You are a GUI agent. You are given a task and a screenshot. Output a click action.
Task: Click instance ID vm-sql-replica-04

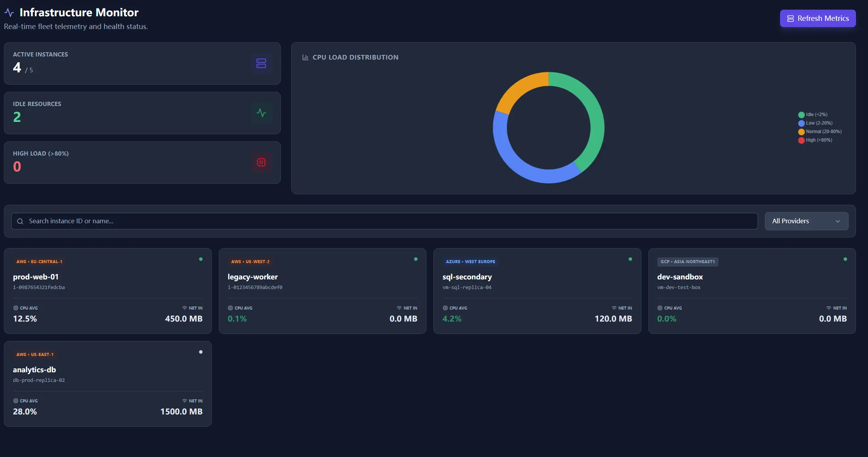467,287
